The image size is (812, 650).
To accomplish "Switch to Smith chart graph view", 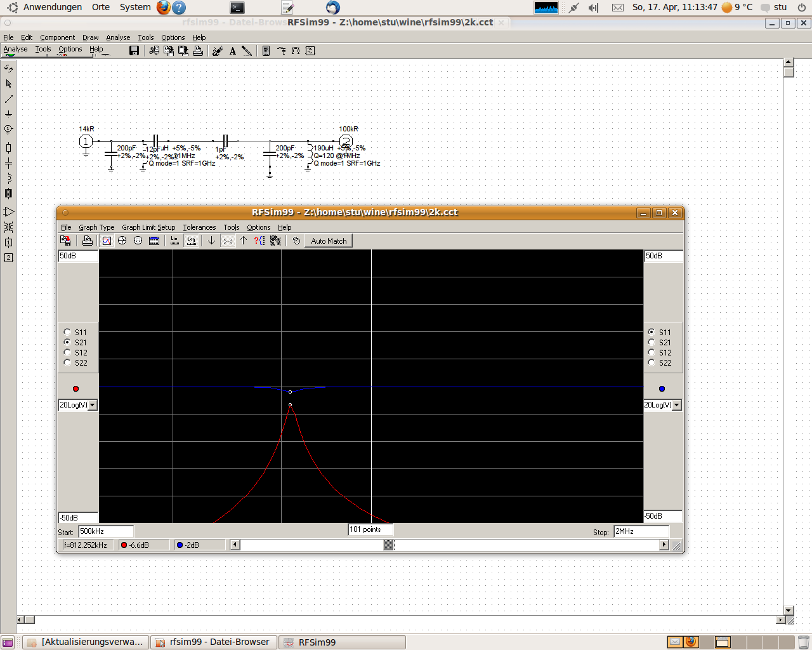I will tap(122, 241).
